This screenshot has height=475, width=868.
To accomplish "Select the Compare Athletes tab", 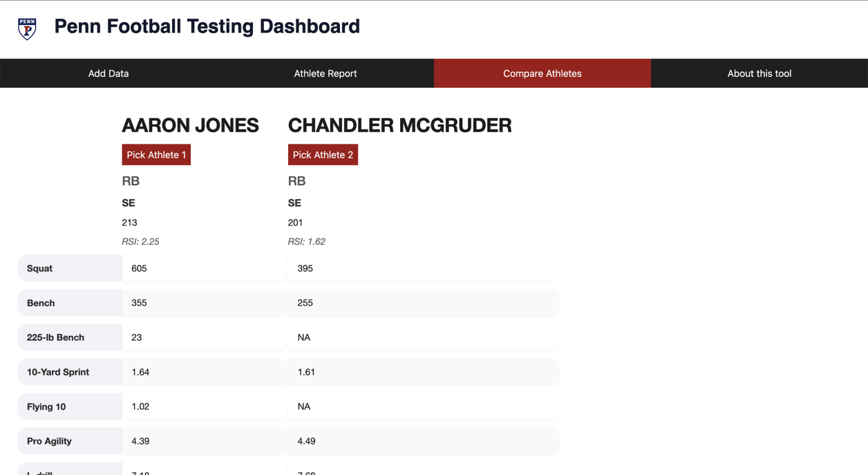I will [x=542, y=73].
